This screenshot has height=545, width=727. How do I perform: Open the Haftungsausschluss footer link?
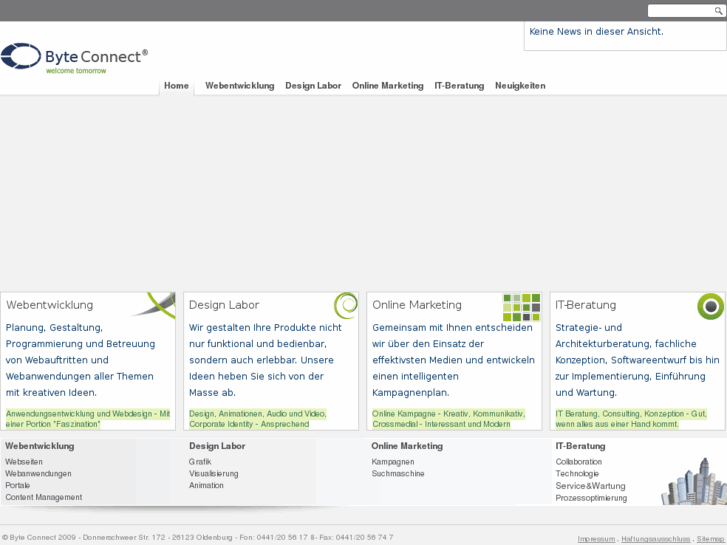click(x=656, y=539)
